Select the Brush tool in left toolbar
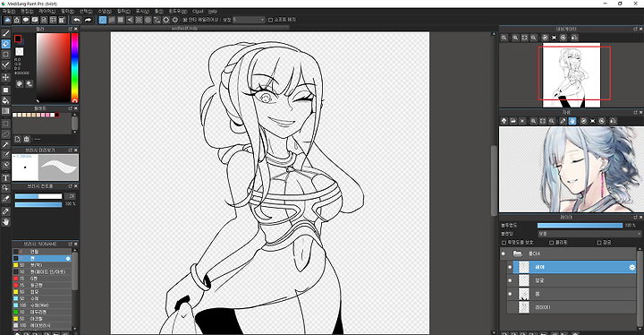644x335 pixels. (5, 33)
